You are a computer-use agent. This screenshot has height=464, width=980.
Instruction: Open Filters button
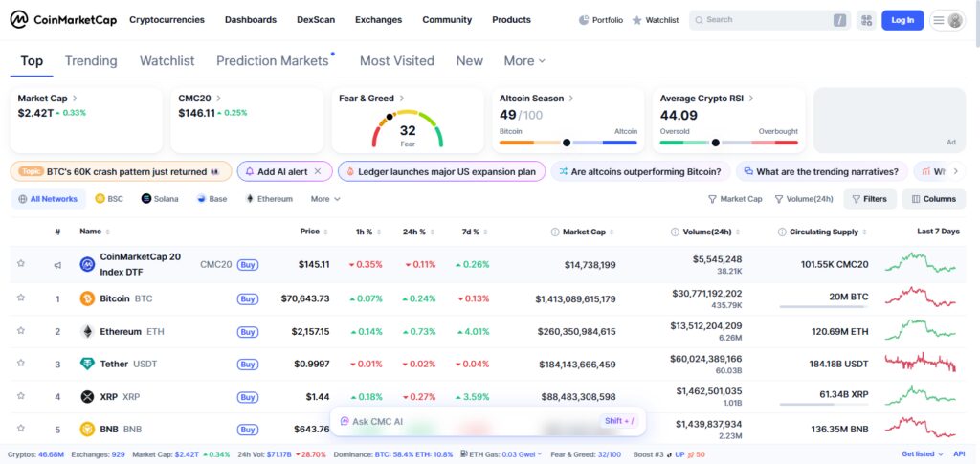(x=870, y=199)
